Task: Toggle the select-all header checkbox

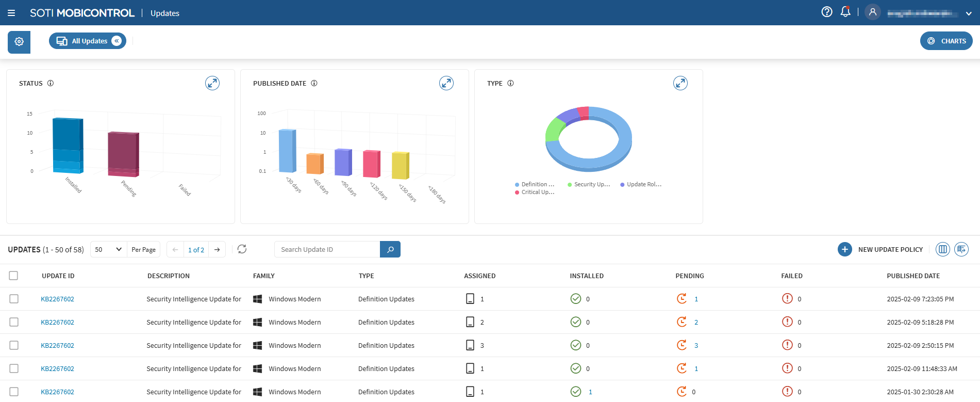Action: coord(13,276)
